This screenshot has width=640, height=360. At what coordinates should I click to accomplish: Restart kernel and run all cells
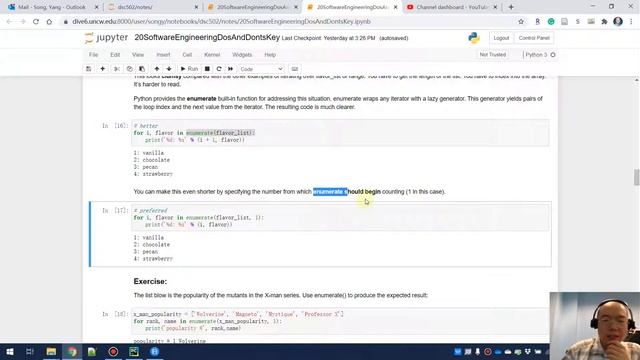(231, 69)
